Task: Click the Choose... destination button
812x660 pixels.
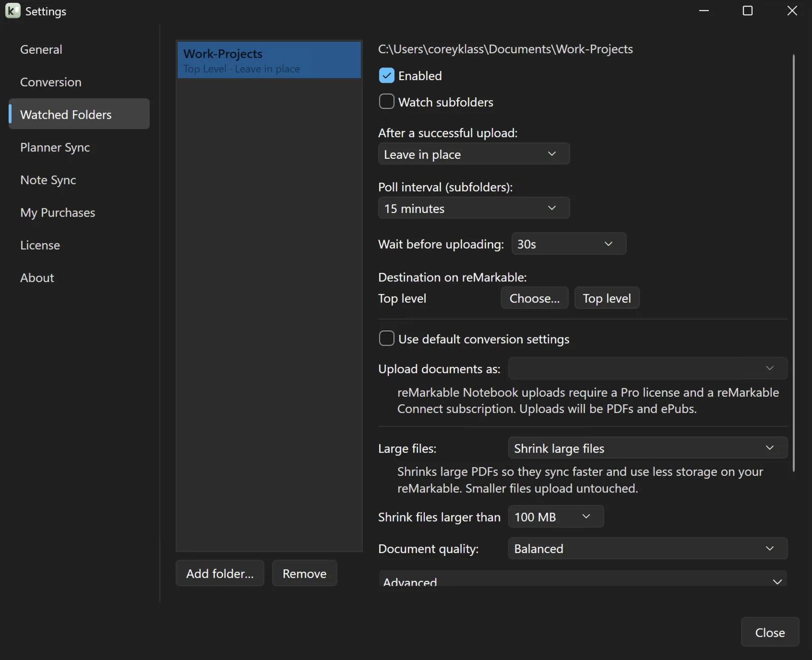Action: point(535,298)
